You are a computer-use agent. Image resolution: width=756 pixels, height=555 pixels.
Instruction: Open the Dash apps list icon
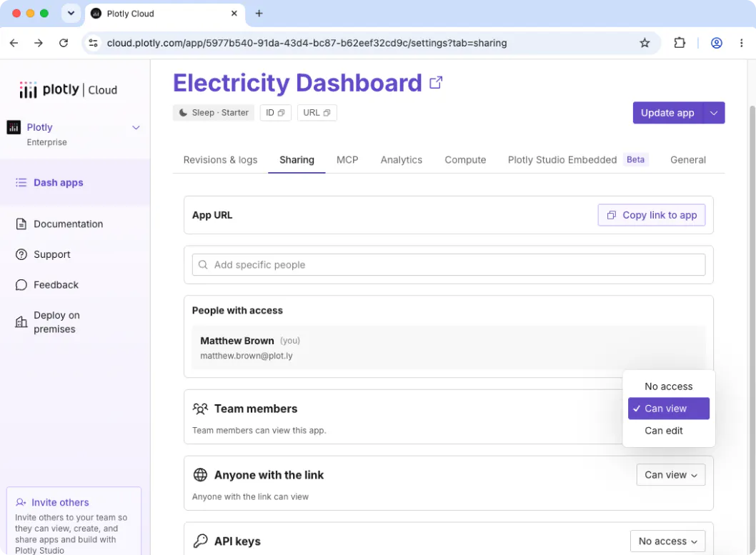[x=21, y=183]
